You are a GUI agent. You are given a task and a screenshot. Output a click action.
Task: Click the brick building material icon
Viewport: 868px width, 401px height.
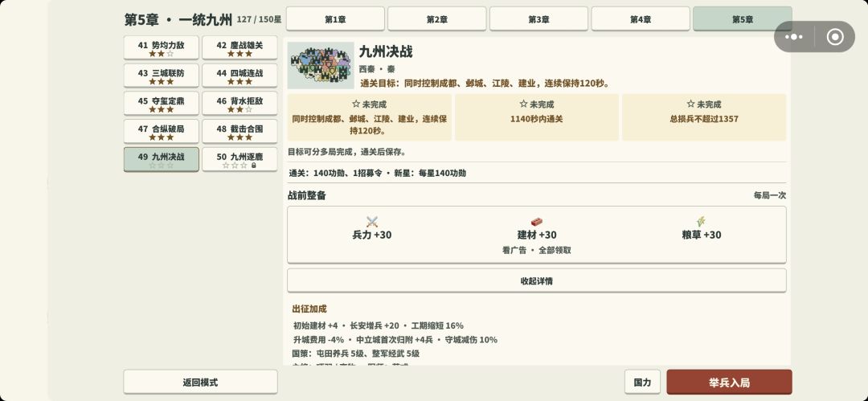click(x=536, y=222)
